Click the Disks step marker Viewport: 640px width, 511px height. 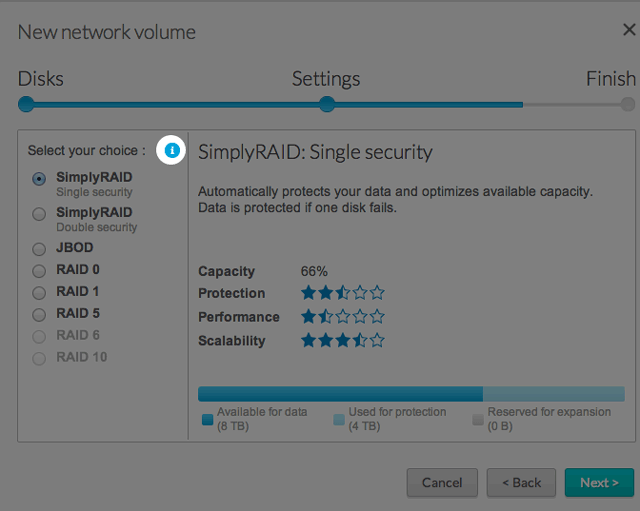tap(27, 104)
